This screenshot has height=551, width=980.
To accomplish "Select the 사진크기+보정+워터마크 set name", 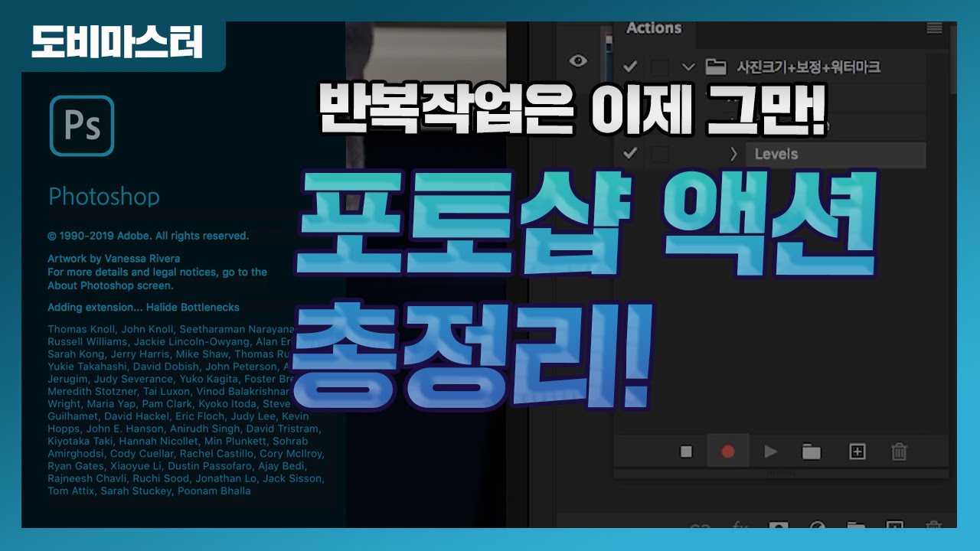I will pyautogui.click(x=808, y=67).
